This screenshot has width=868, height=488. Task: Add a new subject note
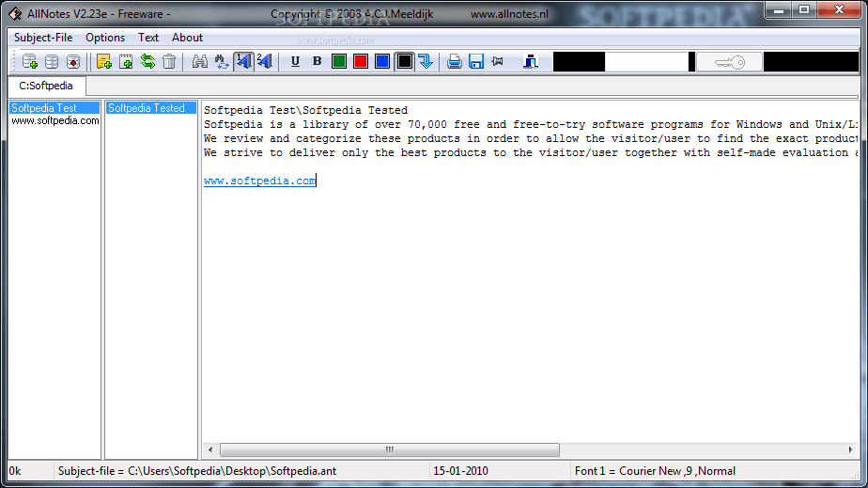pos(103,61)
